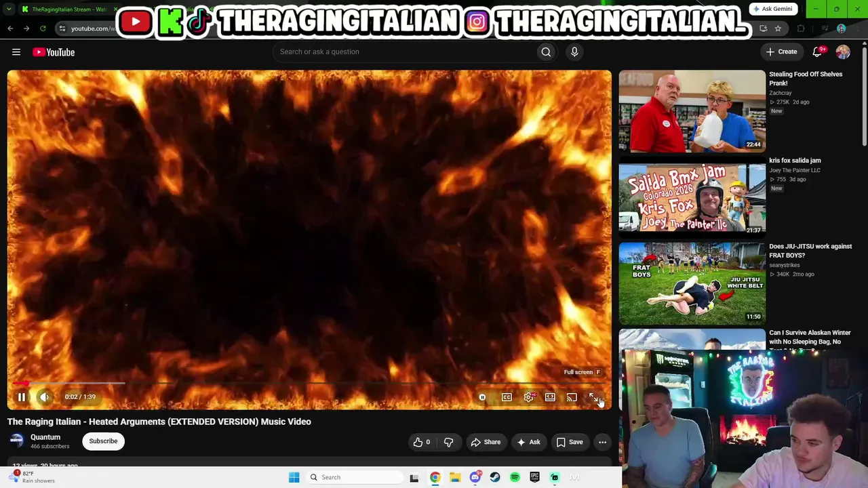The height and width of the screenshot is (488, 868).
Task: Like the video with thumbs up
Action: tap(421, 442)
